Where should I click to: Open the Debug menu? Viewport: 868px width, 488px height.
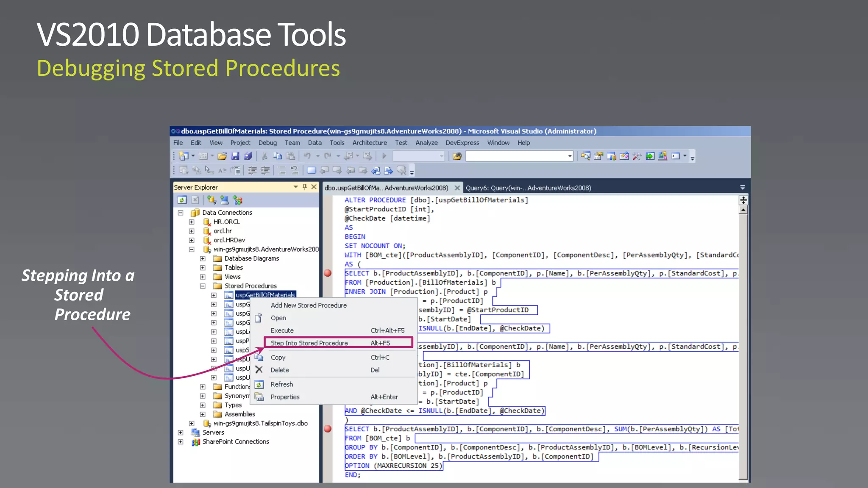(x=267, y=143)
